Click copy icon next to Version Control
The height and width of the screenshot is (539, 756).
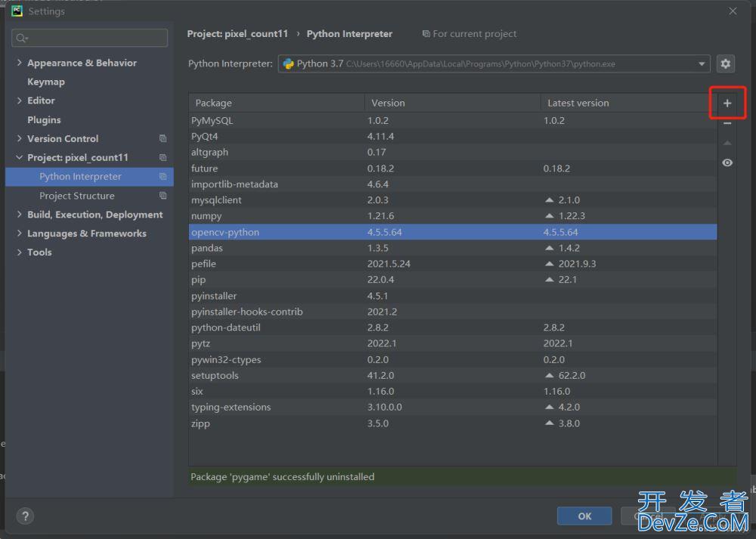point(163,139)
